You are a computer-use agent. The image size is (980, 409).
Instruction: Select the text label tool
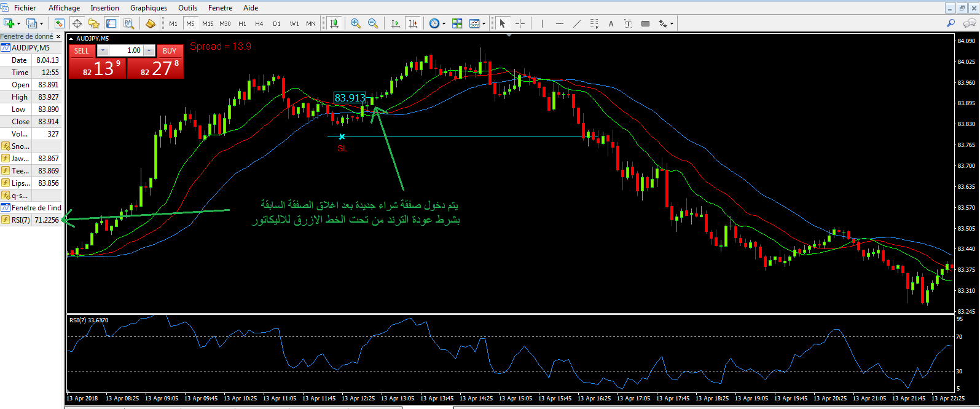611,23
